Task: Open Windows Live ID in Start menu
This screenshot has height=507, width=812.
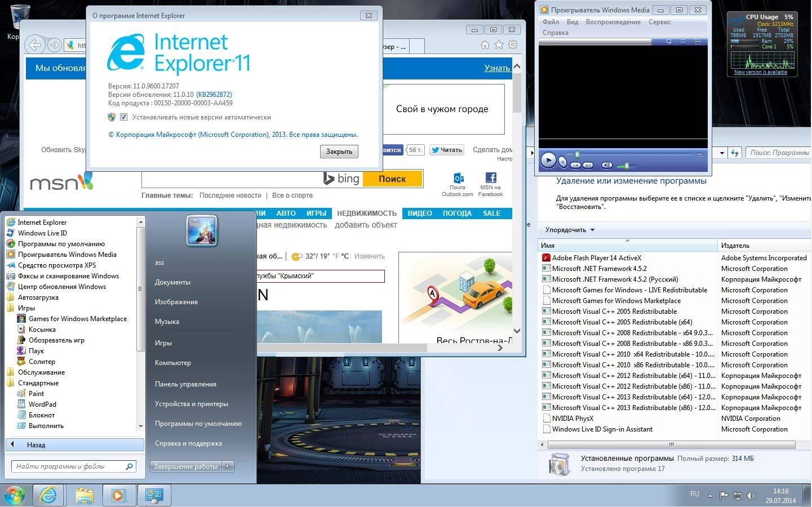Action: [42, 233]
